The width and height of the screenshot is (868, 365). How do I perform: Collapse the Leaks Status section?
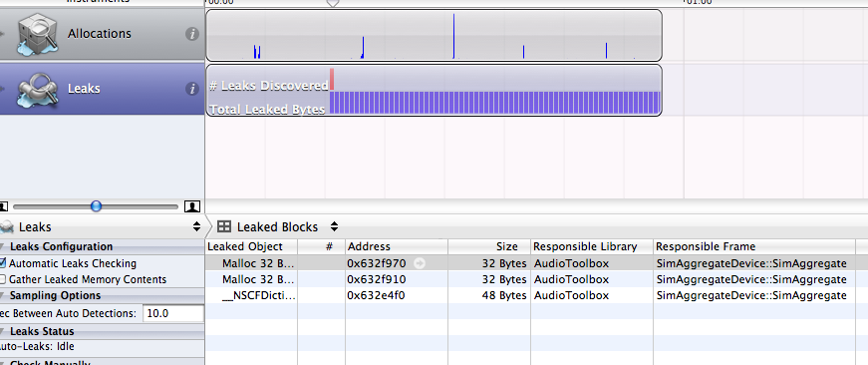click(x=3, y=331)
